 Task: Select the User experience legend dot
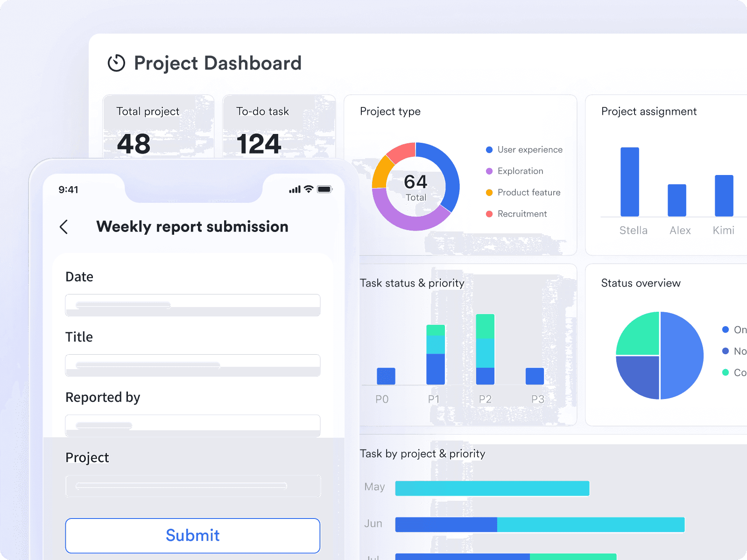tap(489, 149)
